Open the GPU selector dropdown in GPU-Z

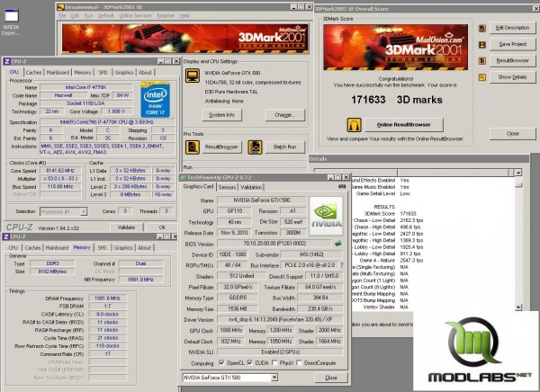(x=274, y=378)
